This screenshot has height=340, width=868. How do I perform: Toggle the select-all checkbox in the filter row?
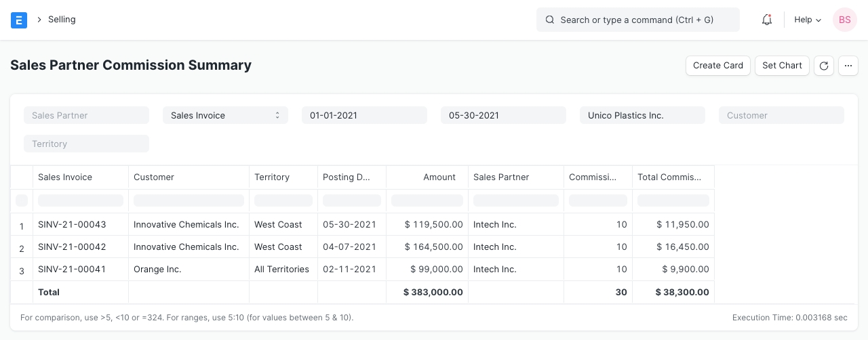click(x=22, y=200)
